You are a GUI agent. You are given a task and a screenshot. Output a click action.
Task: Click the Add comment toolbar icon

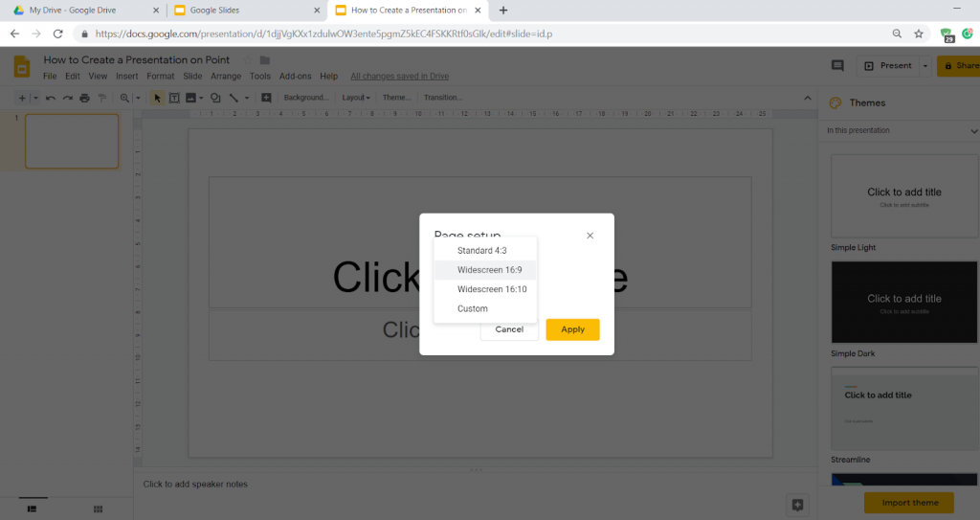click(x=266, y=98)
